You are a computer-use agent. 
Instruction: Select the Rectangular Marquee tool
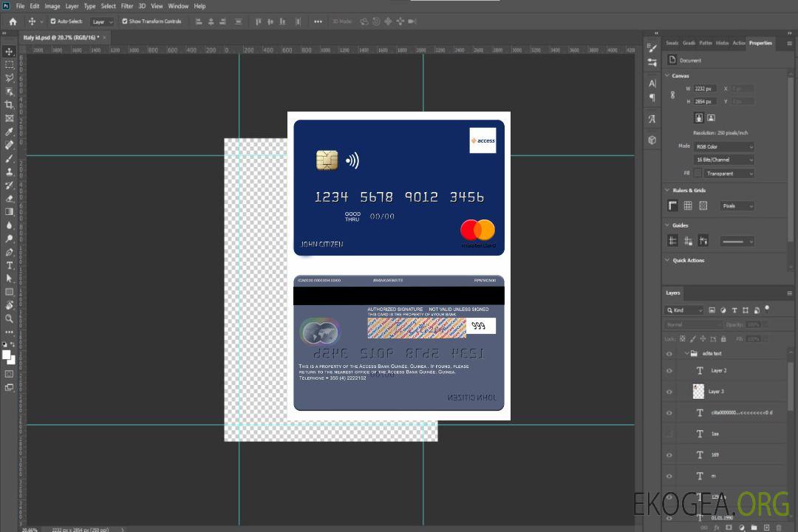click(x=9, y=65)
